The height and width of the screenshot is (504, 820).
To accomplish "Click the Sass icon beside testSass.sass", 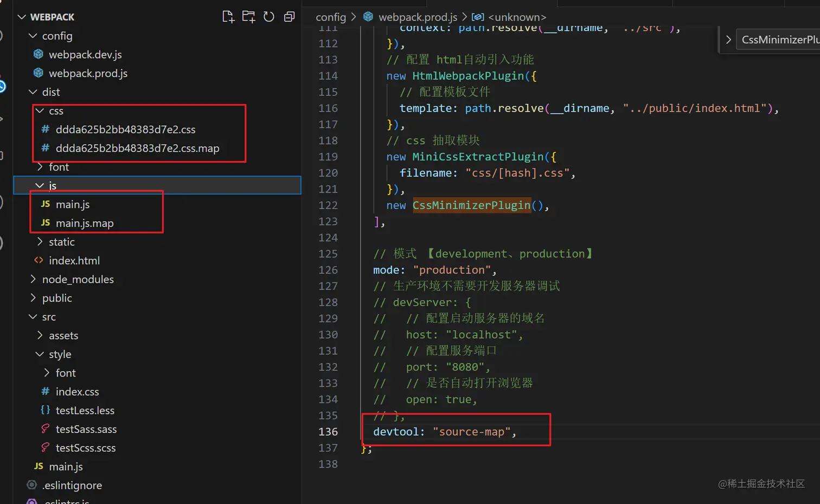I will (46, 429).
